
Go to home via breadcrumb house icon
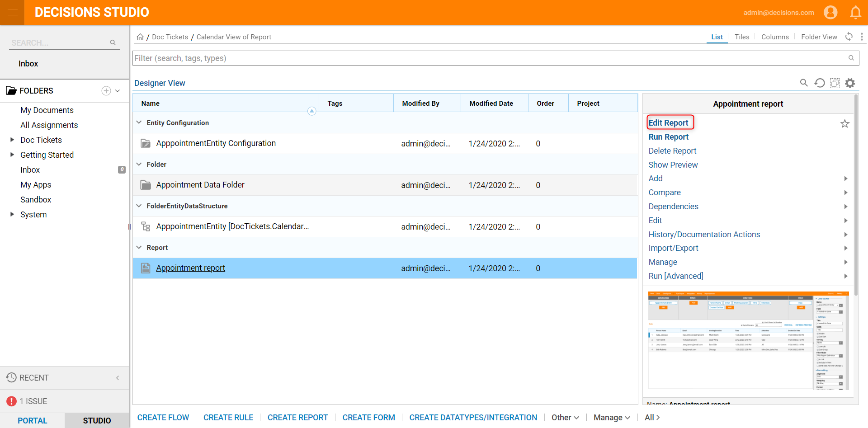pyautogui.click(x=140, y=37)
